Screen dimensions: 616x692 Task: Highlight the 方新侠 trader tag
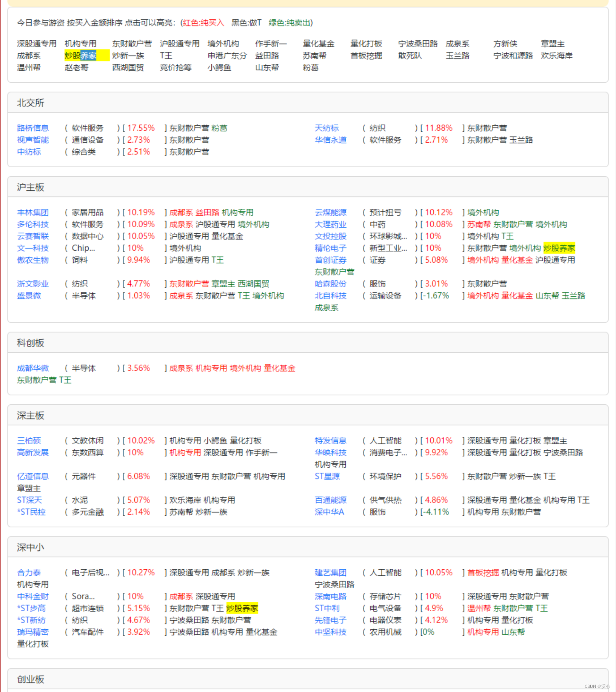point(505,44)
